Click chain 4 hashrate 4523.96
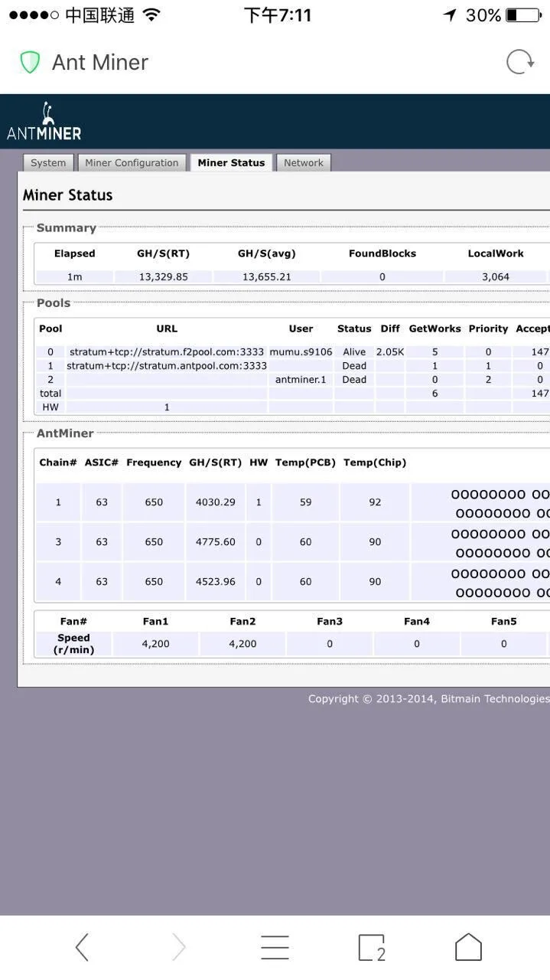The image size is (550, 980). click(215, 582)
